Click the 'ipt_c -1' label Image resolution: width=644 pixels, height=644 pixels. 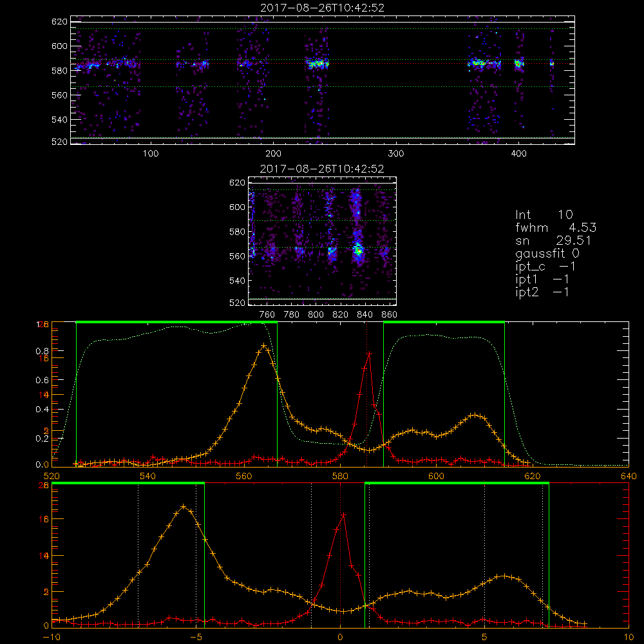click(545, 267)
